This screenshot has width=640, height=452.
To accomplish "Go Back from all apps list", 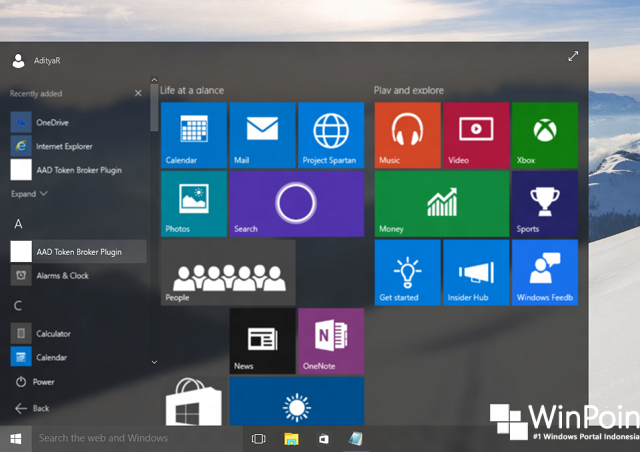I will pos(32,408).
